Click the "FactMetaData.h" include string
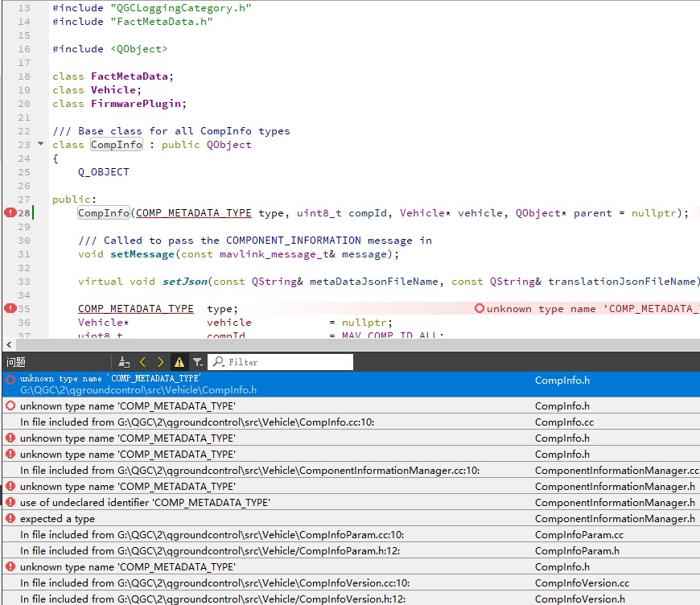 pos(162,22)
